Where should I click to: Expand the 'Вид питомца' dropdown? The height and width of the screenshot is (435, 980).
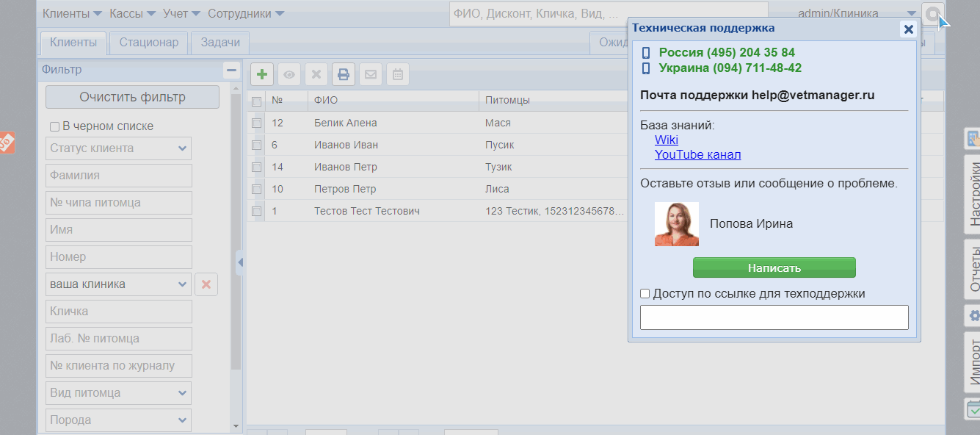pos(182,393)
